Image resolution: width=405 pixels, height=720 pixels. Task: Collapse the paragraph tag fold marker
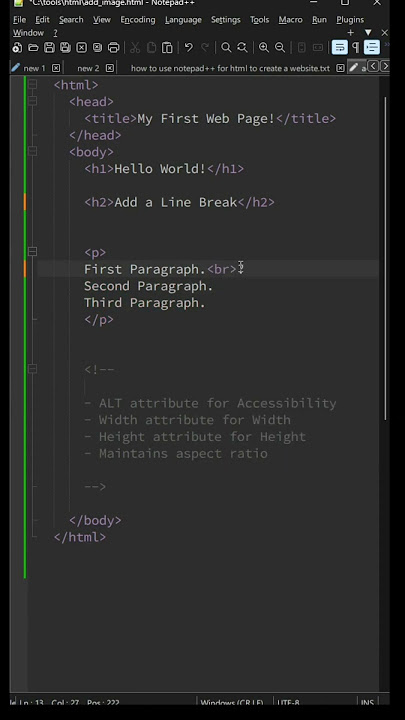(x=32, y=252)
